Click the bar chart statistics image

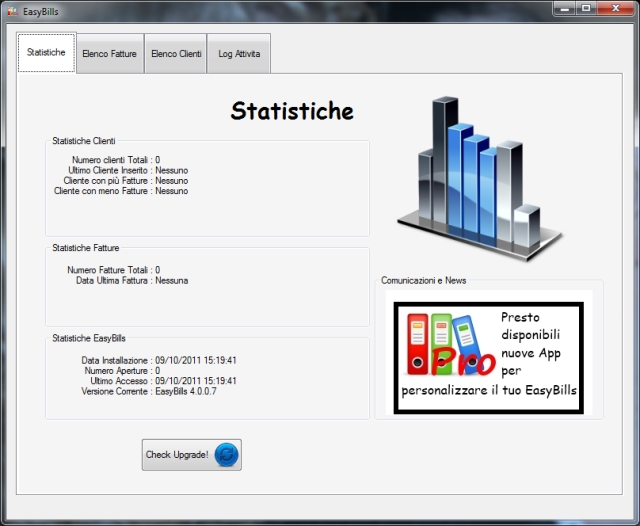point(480,179)
